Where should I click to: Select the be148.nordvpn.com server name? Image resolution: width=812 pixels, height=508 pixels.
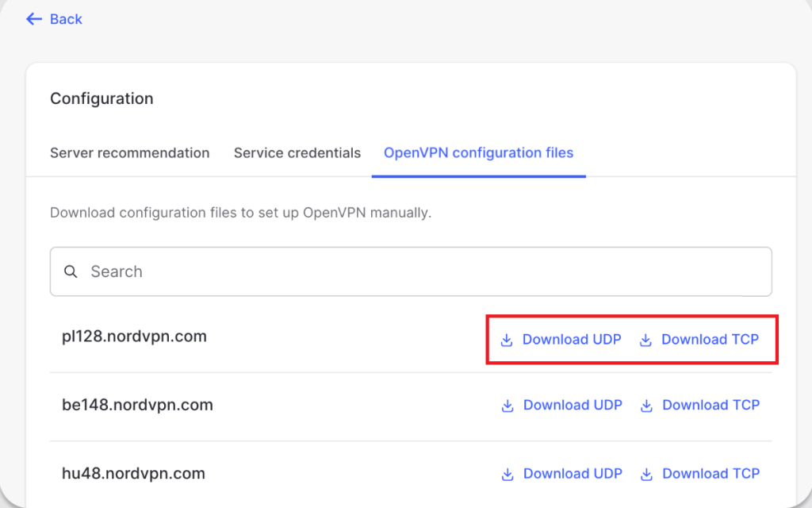[137, 405]
